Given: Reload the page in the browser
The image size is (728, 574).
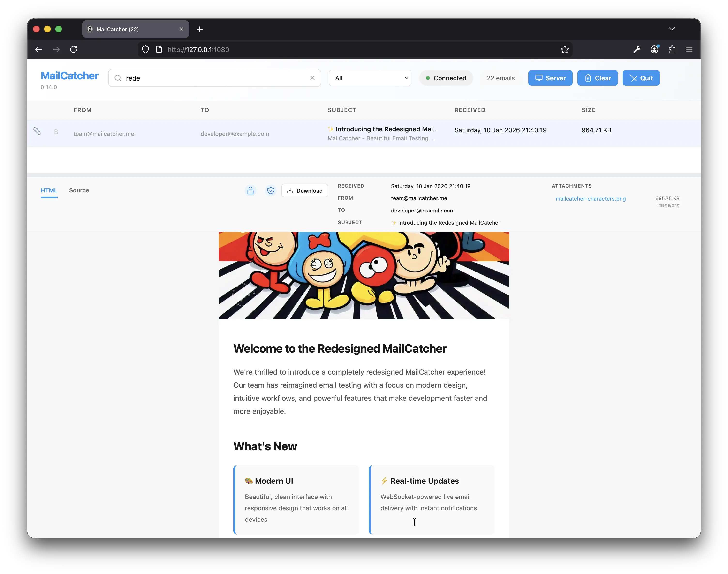Looking at the screenshot, I should pyautogui.click(x=74, y=49).
